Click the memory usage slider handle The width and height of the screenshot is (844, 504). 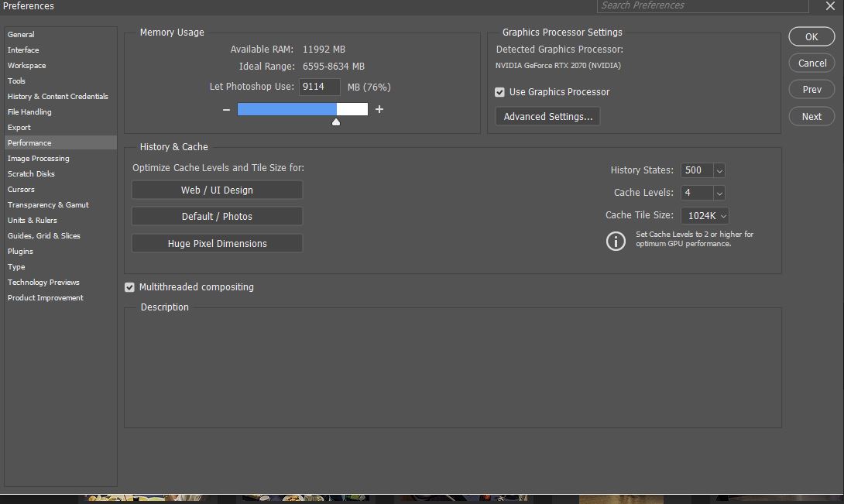coord(336,120)
